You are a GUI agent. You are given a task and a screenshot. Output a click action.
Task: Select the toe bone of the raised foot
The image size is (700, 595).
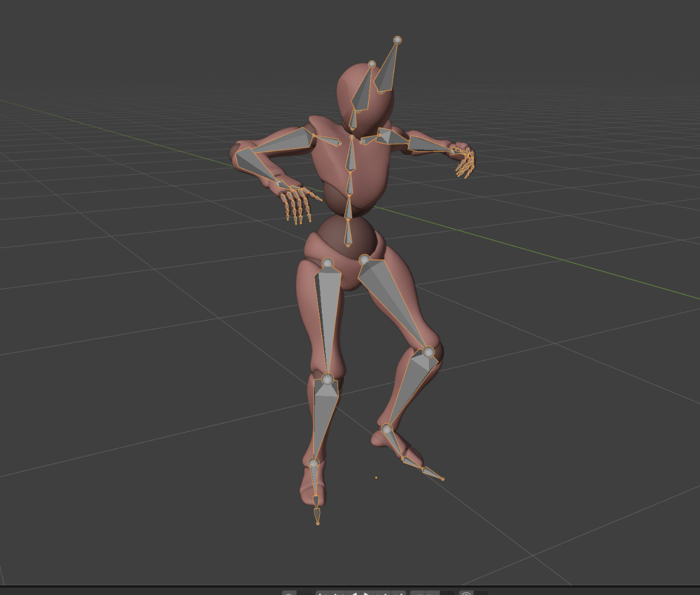(x=432, y=473)
